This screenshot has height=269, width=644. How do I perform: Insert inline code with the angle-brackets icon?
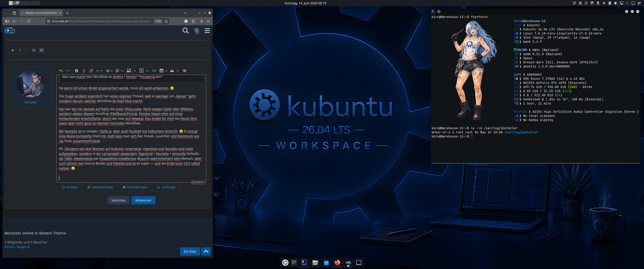pos(154,71)
